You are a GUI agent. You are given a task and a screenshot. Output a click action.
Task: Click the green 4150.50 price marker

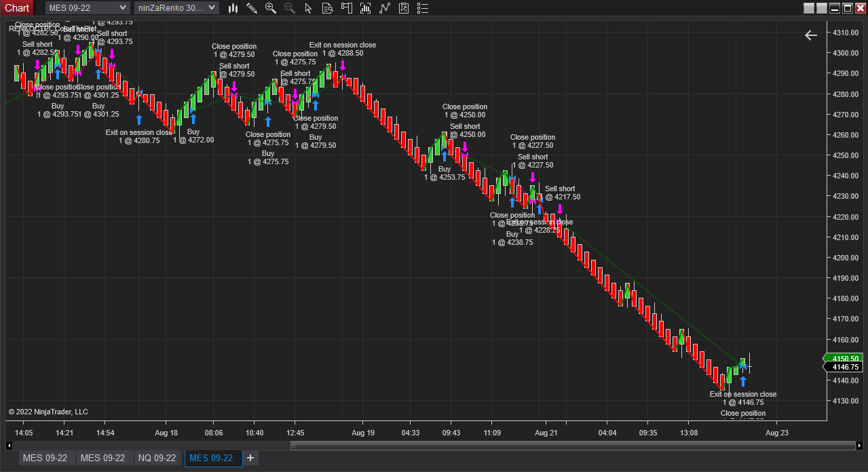842,358
